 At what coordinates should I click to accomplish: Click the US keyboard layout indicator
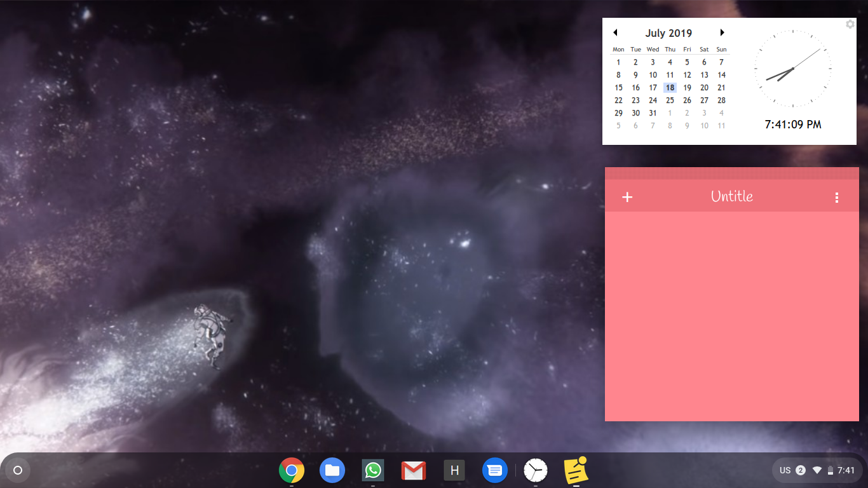(785, 470)
